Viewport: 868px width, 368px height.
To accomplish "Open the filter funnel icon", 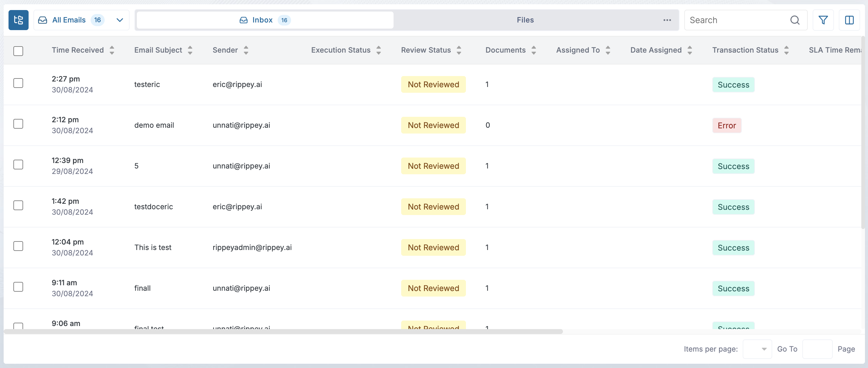I will [x=823, y=20].
